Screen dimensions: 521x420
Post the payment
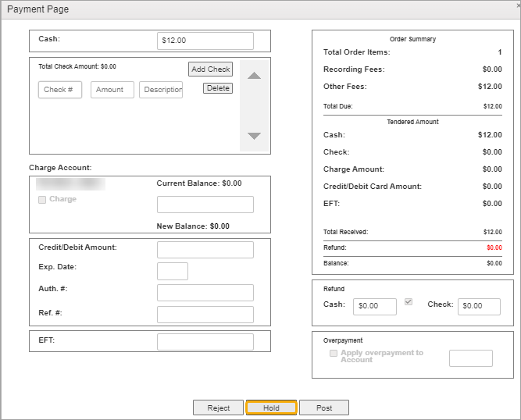pos(324,408)
